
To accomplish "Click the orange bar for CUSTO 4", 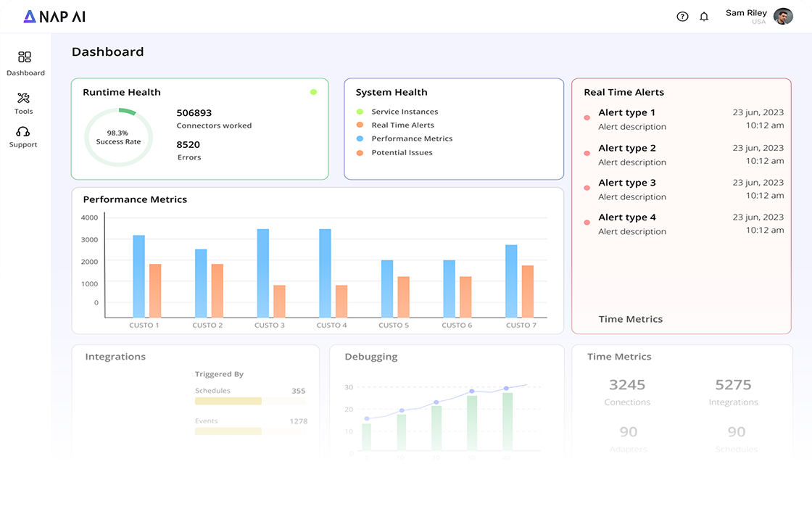I will [x=341, y=302].
